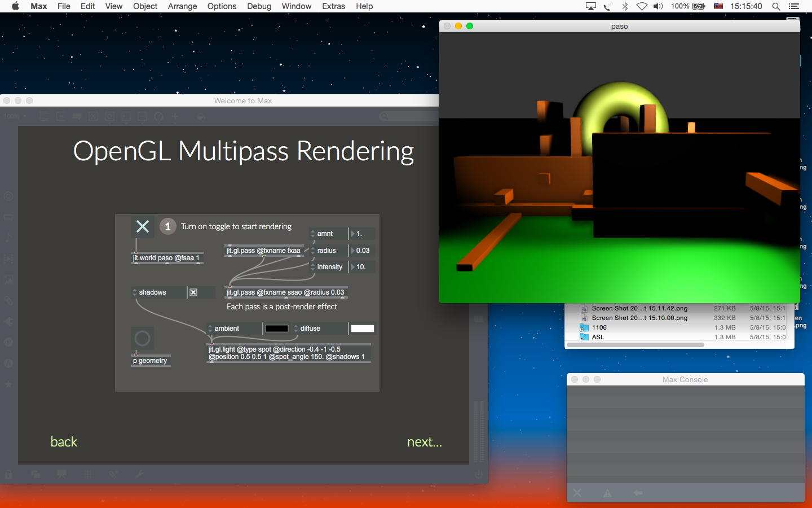Uncheck the shadows checkbox
Screen dimensions: 812x508
point(193,292)
